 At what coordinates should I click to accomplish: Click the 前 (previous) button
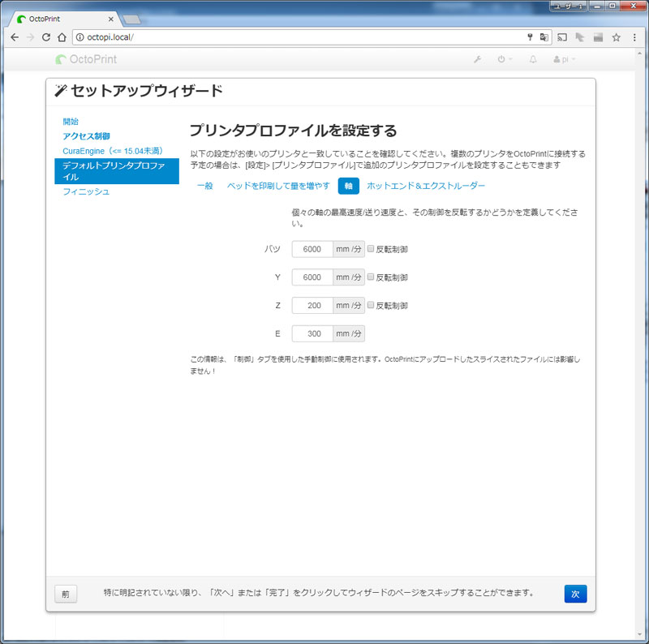tap(66, 594)
